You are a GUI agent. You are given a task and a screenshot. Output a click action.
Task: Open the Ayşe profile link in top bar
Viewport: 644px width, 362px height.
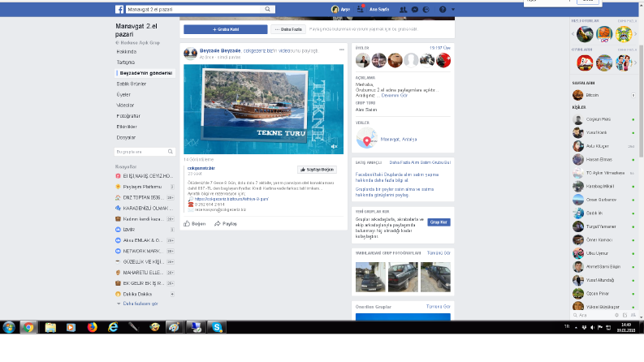[x=340, y=9]
